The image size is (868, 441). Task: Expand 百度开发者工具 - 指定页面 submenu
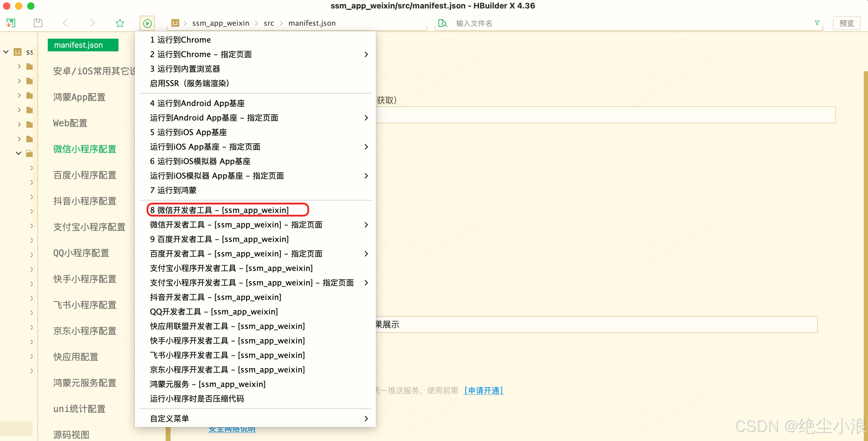pyautogui.click(x=255, y=253)
